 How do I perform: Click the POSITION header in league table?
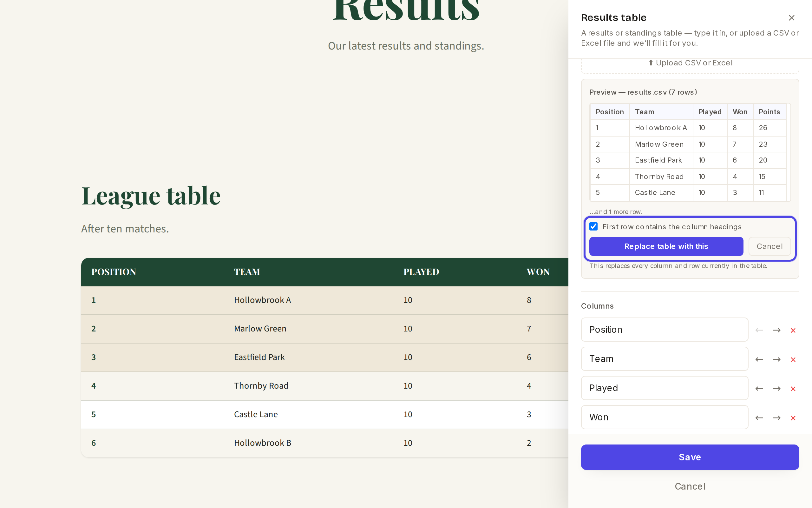[x=114, y=272]
